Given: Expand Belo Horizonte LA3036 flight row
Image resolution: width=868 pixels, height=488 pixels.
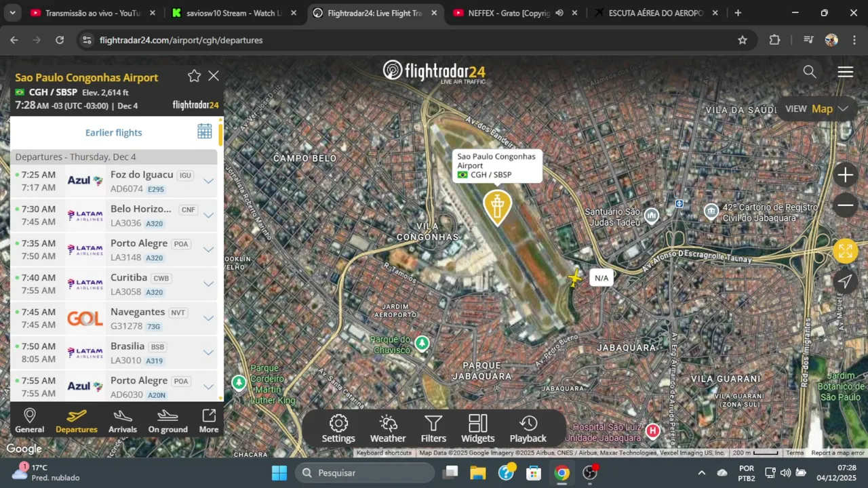Looking at the screenshot, I should (209, 215).
